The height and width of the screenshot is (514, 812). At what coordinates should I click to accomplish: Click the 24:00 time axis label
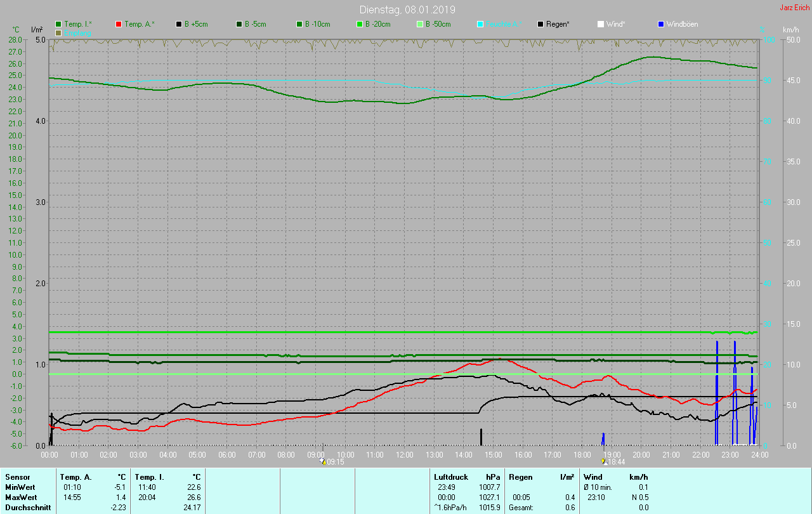(x=759, y=454)
